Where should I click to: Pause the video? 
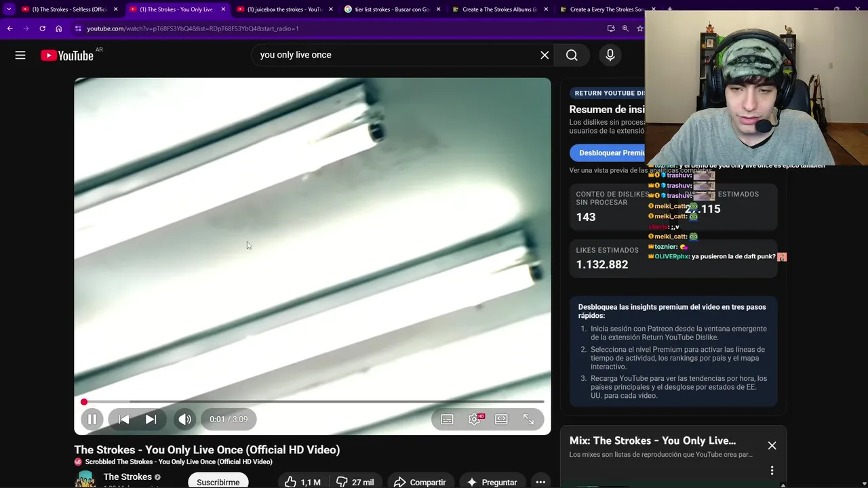click(x=92, y=420)
